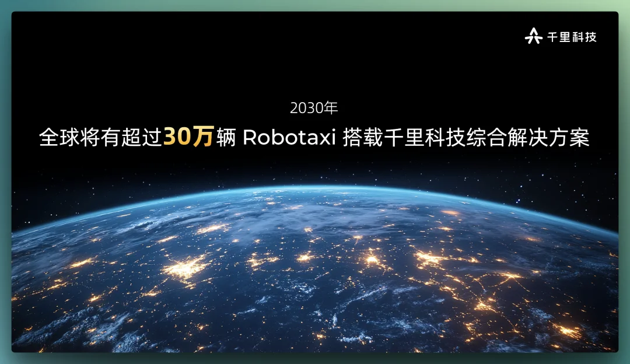Click the blue atmosphere glow on Earth's horizon
This screenshot has width=630, height=364.
315,188
